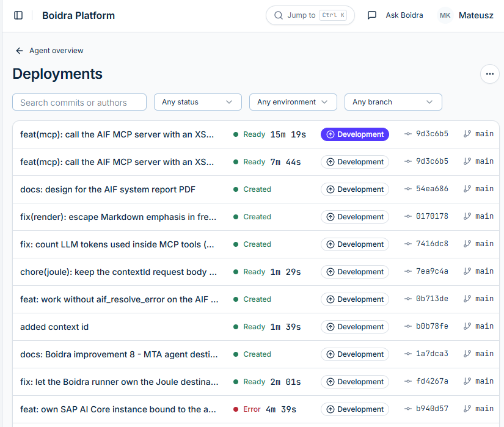Toggle the sidebar panel icon
This screenshot has width=504, height=427.
pos(18,15)
